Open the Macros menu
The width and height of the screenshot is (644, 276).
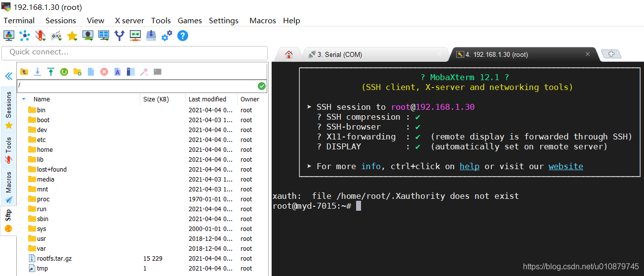click(x=263, y=20)
